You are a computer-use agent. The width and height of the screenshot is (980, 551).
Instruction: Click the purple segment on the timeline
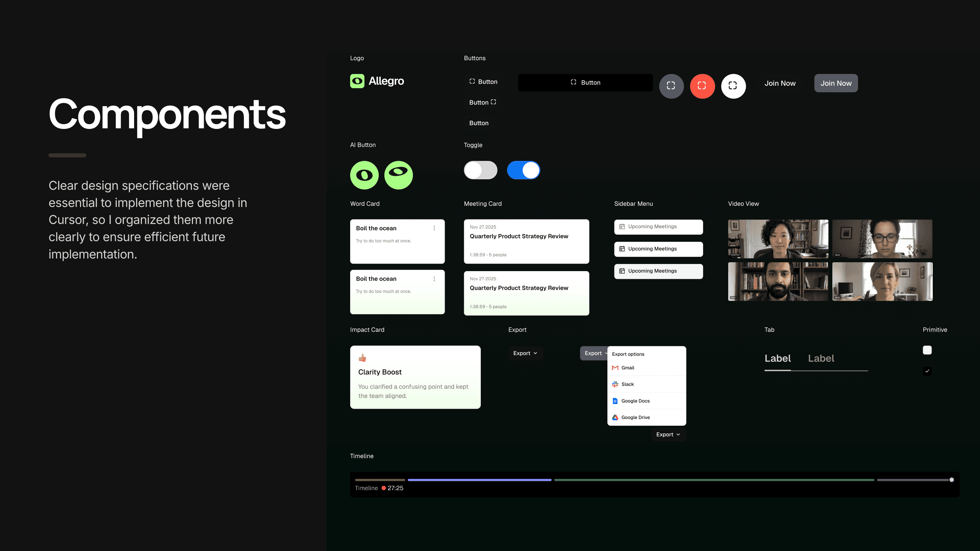click(479, 480)
